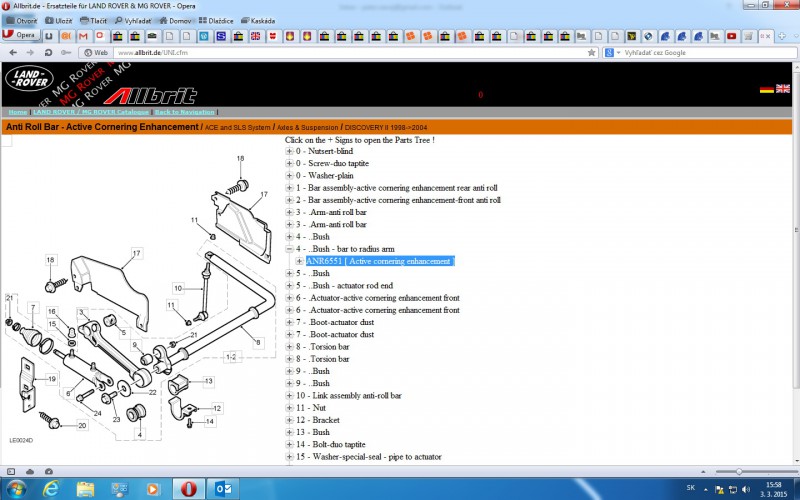Expand '1 - Bar assembly rear anti roll'

pyautogui.click(x=289, y=187)
